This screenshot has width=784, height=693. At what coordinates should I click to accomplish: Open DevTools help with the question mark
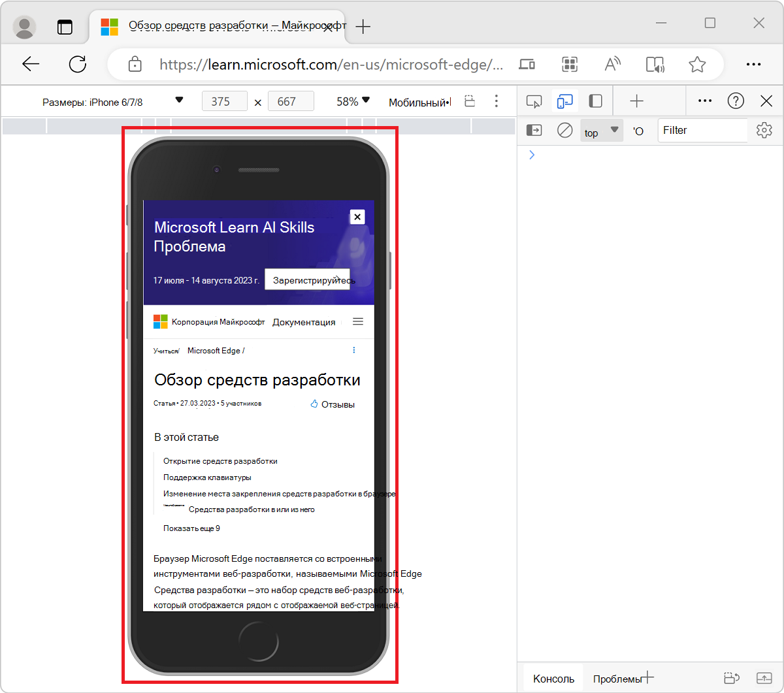tap(736, 101)
